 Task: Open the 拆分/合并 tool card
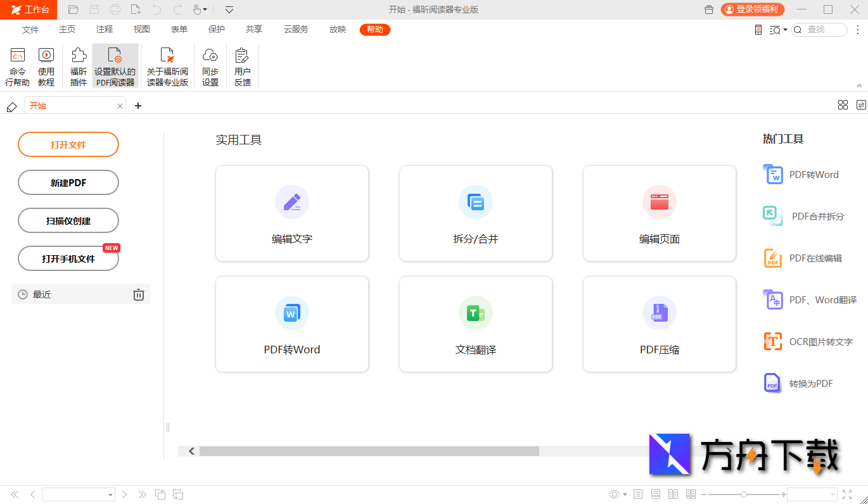coord(475,213)
